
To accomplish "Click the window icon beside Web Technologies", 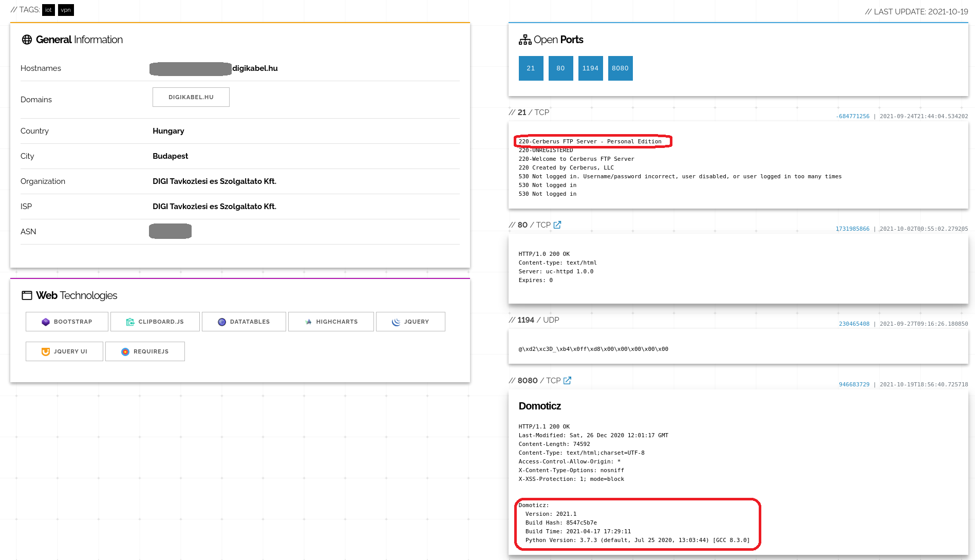I will (27, 295).
